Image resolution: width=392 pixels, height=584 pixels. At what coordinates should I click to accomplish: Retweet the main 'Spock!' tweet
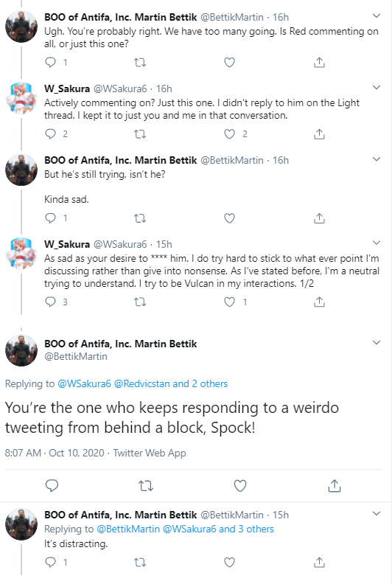[146, 486]
